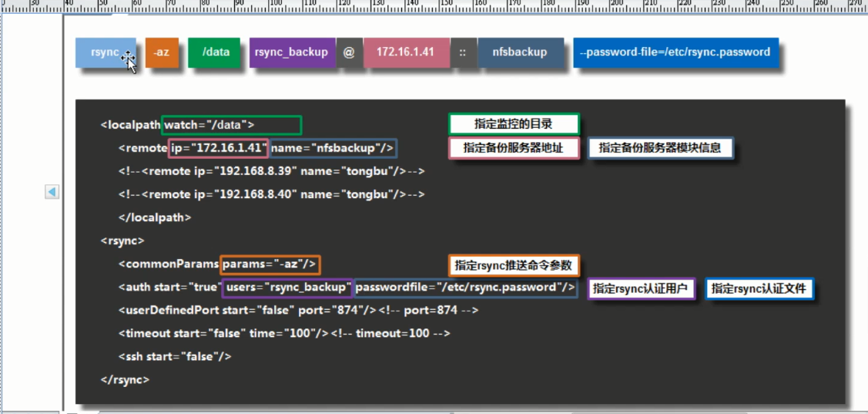The width and height of the screenshot is (868, 414).
Task: Click the "<ssh start="false"/>" line
Action: coord(174,357)
